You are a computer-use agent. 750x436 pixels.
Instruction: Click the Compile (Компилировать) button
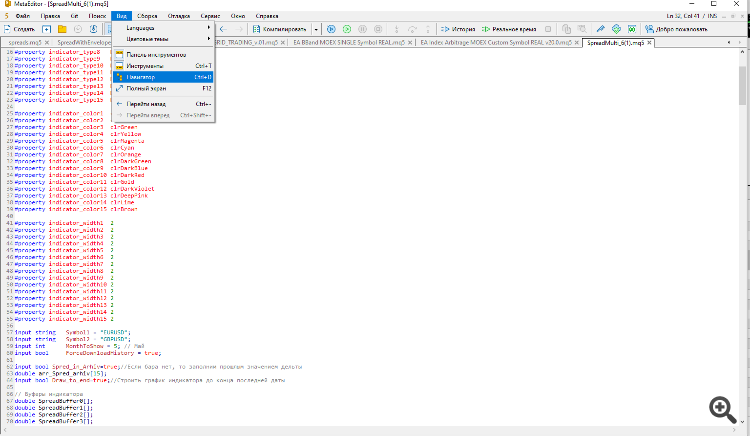[280, 29]
